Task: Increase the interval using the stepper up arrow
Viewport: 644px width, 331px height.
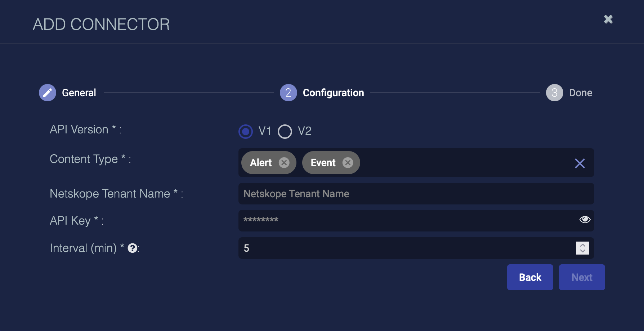Action: point(582,245)
